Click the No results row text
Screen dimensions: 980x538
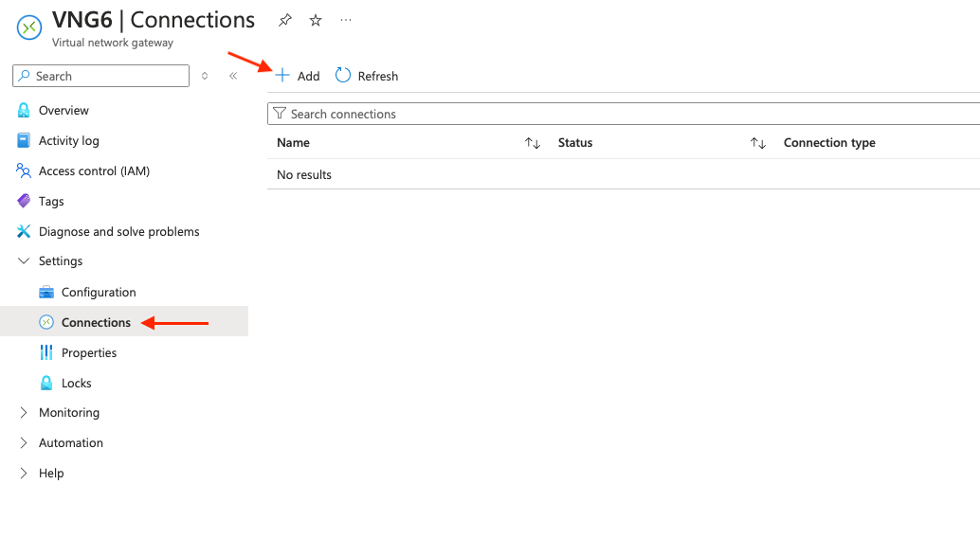[x=303, y=174]
